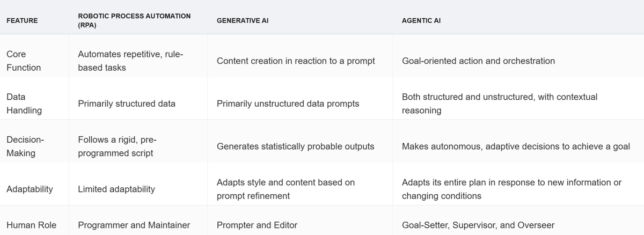The image size is (644, 235).
Task: Click 'Content creation in reaction to a prompt'
Action: tap(296, 61)
